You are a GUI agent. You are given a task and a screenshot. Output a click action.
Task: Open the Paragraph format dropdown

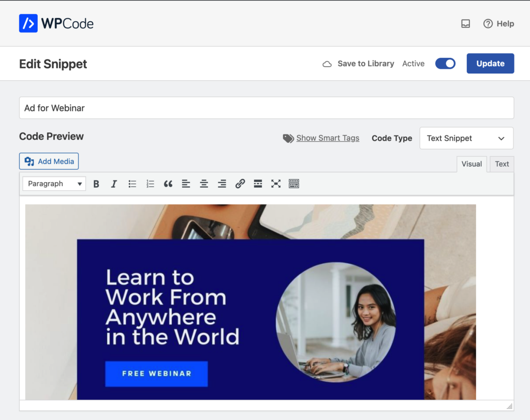tap(54, 184)
